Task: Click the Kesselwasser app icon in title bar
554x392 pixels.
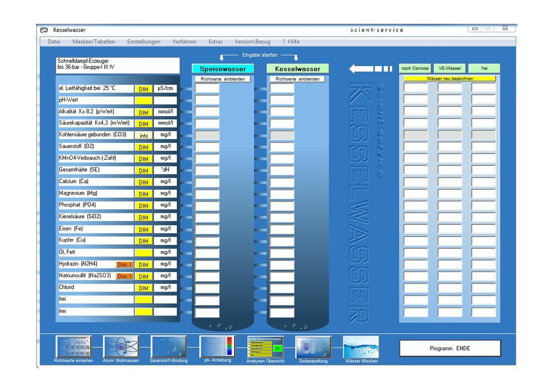Action: [x=45, y=30]
